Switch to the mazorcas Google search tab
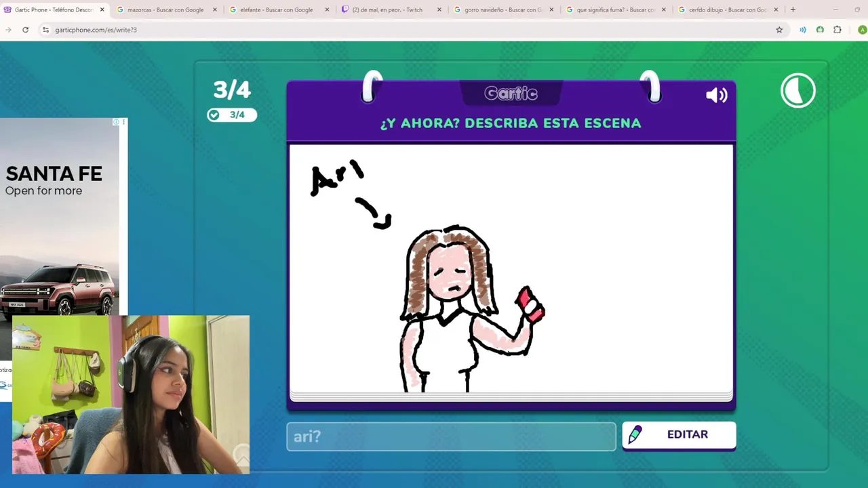Image resolution: width=868 pixels, height=488 pixels. [x=167, y=9]
